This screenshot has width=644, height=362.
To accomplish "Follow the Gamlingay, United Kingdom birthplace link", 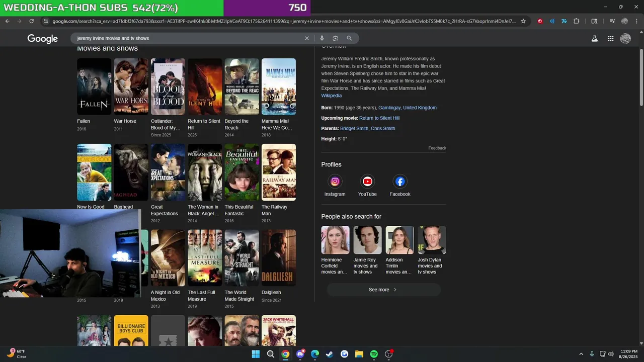I will (408, 108).
